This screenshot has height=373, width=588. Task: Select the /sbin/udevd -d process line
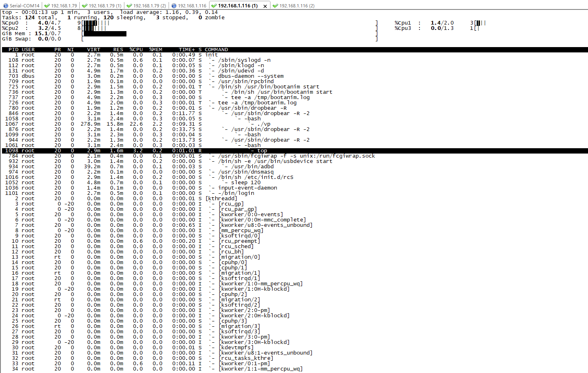click(295, 71)
